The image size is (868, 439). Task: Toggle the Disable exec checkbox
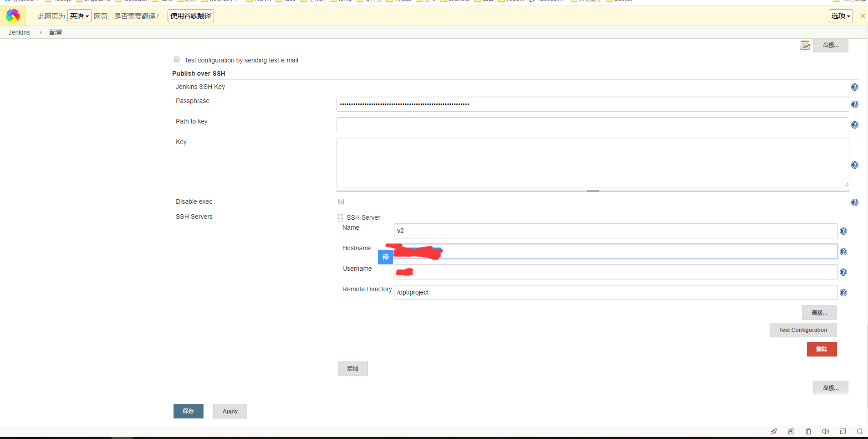click(x=341, y=201)
